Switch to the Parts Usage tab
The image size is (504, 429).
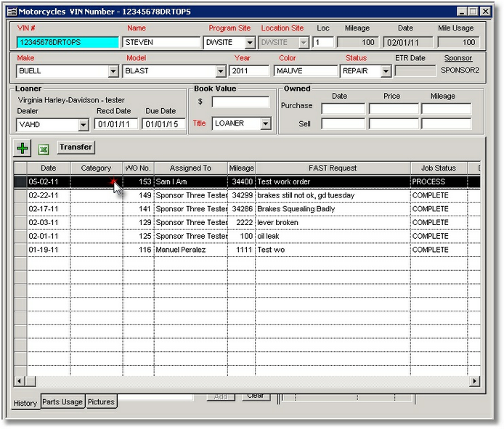point(62,402)
